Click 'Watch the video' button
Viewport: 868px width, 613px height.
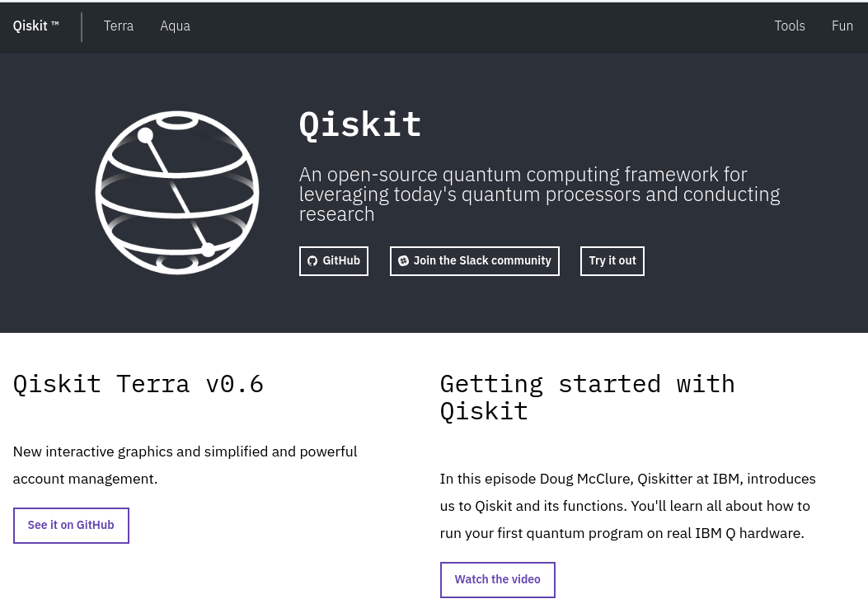[498, 580]
